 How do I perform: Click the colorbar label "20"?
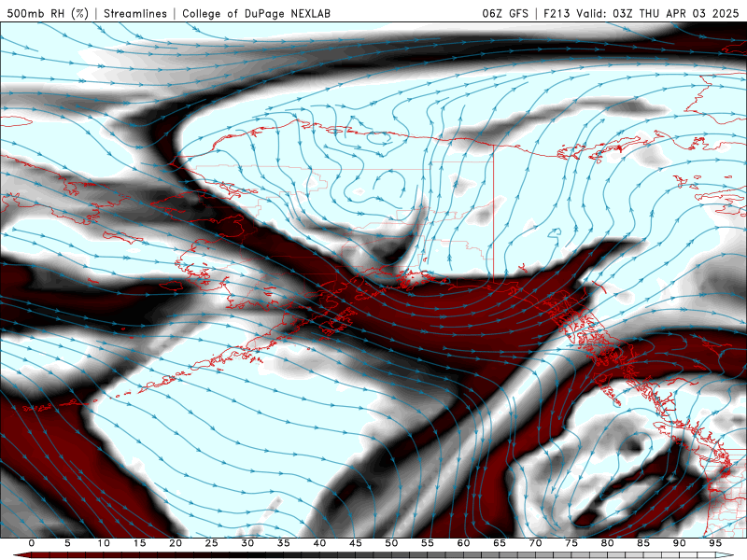point(176,543)
